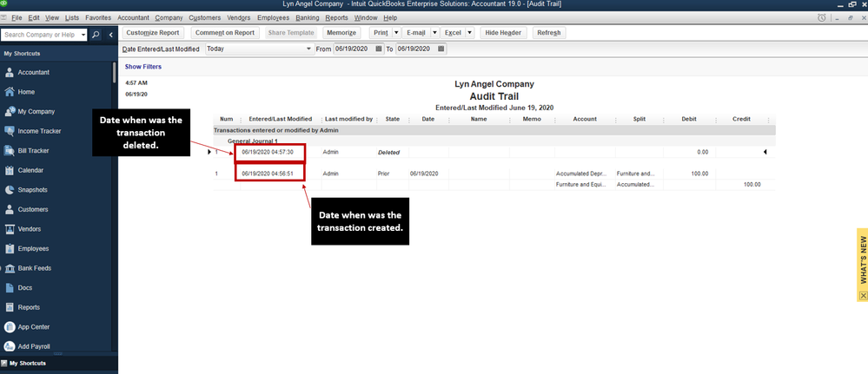This screenshot has height=374, width=868.
Task: Select the Accumulated Depr... account cell
Action: (x=581, y=174)
